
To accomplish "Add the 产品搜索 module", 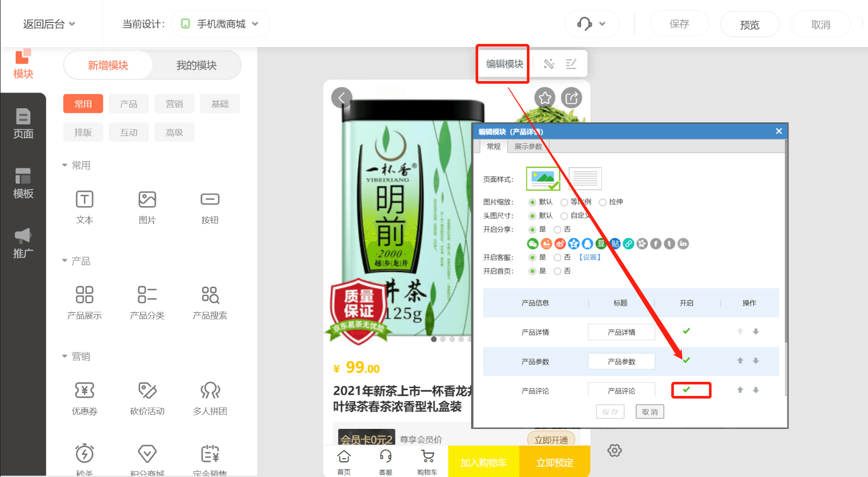I will 210,303.
